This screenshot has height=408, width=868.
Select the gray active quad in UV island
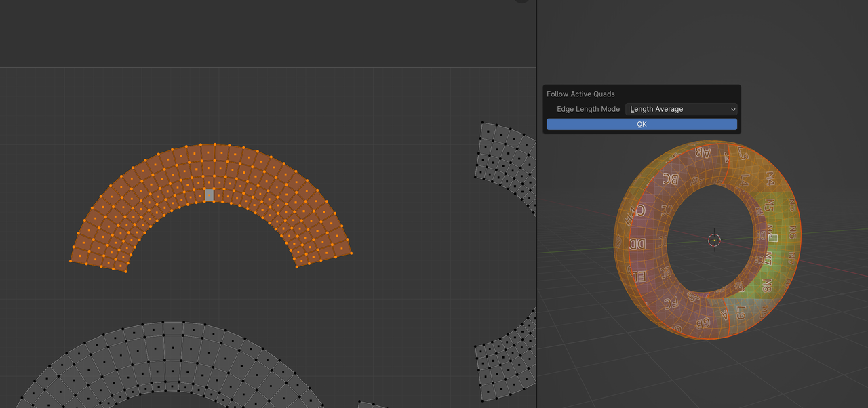pyautogui.click(x=210, y=195)
